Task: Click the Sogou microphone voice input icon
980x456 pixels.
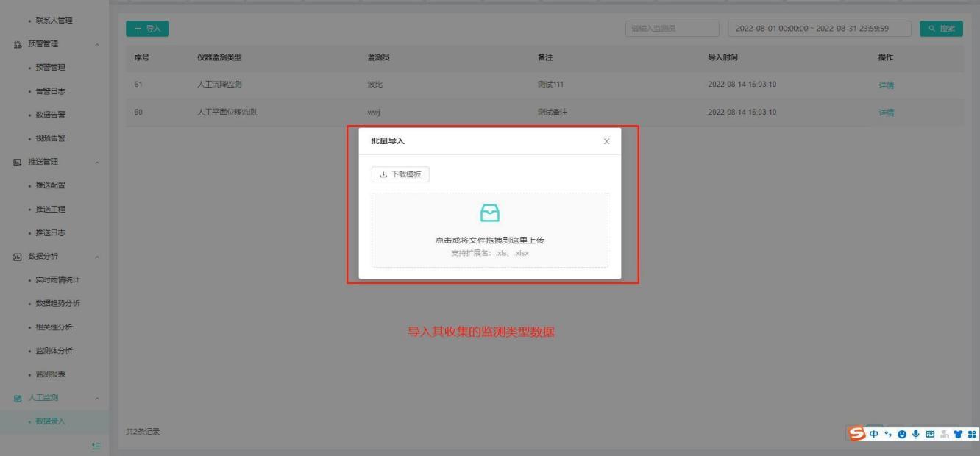Action: (916, 434)
